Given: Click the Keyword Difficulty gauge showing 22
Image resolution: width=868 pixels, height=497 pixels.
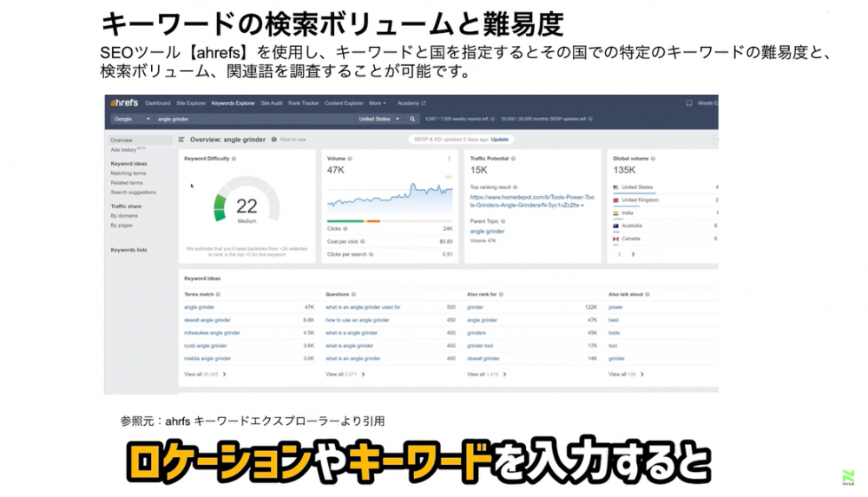Looking at the screenshot, I should pos(247,200).
